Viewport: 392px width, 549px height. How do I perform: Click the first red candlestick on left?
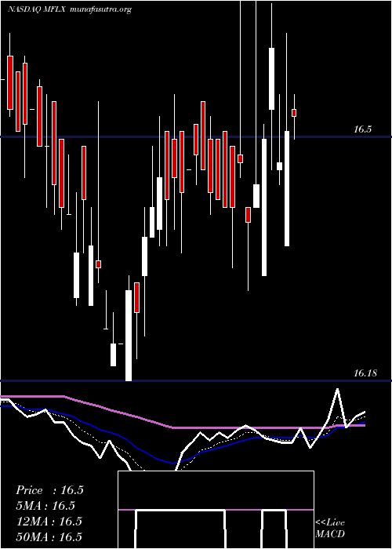pos(10,82)
